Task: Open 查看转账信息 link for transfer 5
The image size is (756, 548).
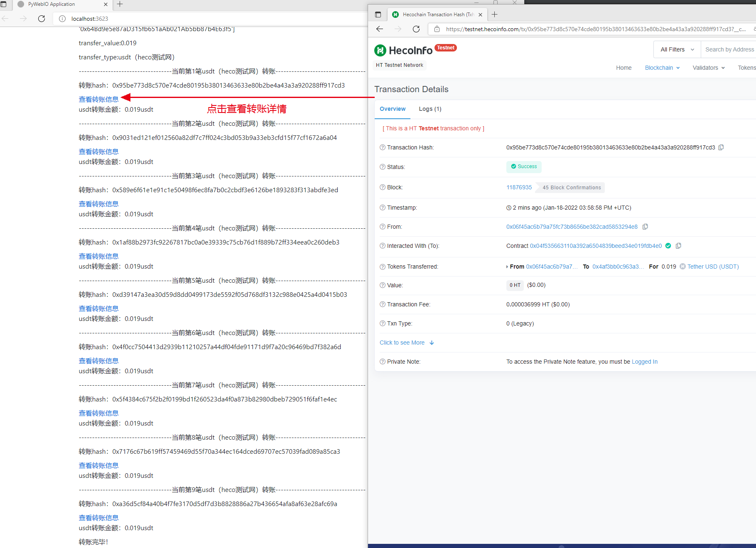Action: coord(98,308)
